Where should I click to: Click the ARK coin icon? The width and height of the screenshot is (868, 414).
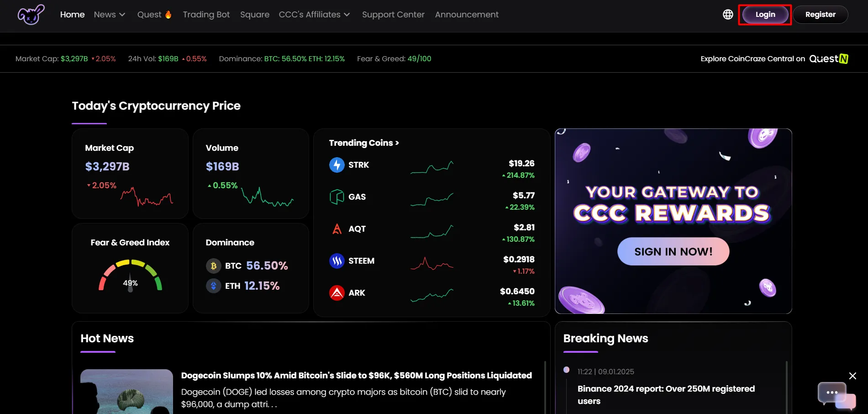[337, 293]
